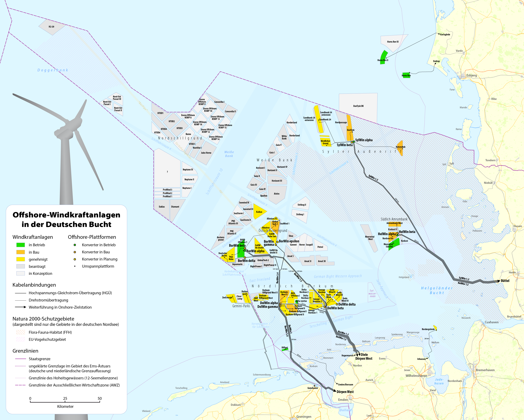Click the yellow 'genehmigt' legend swatch

pyautogui.click(x=20, y=259)
